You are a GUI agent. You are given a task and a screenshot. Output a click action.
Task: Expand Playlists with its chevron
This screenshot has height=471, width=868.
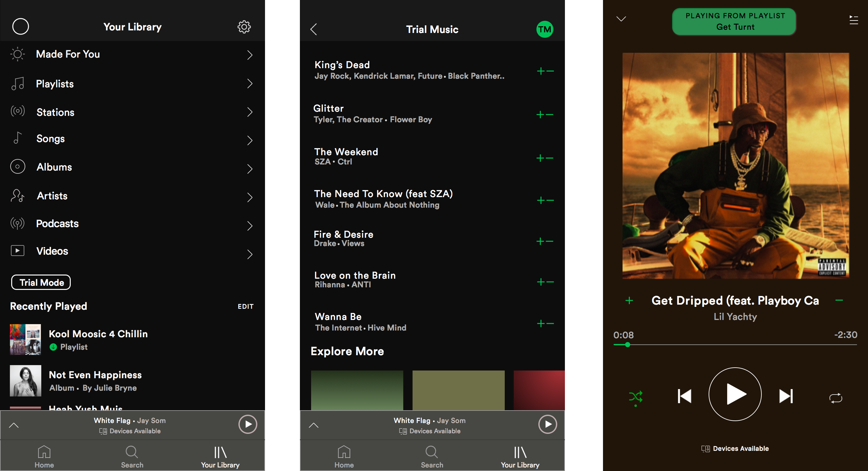click(250, 84)
